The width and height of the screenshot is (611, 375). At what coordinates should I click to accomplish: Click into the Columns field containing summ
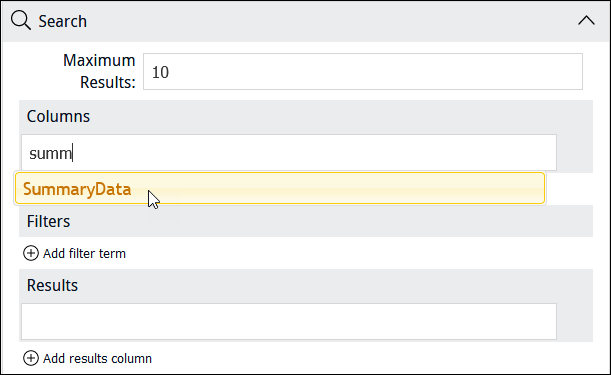click(289, 152)
